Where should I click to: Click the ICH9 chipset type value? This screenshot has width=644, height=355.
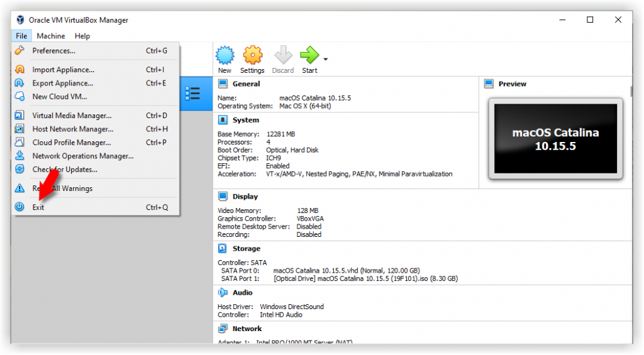[274, 158]
